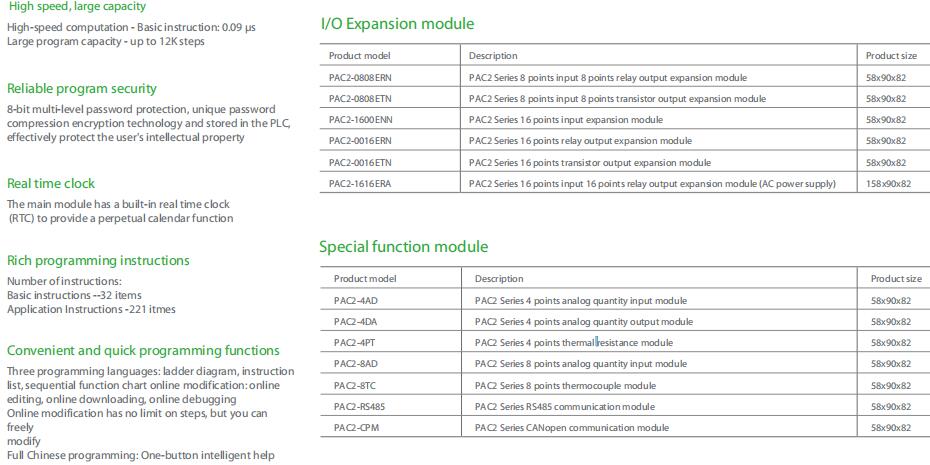Click the PAC2-1616ERA model entry
This screenshot has width=930, height=465.
click(360, 184)
